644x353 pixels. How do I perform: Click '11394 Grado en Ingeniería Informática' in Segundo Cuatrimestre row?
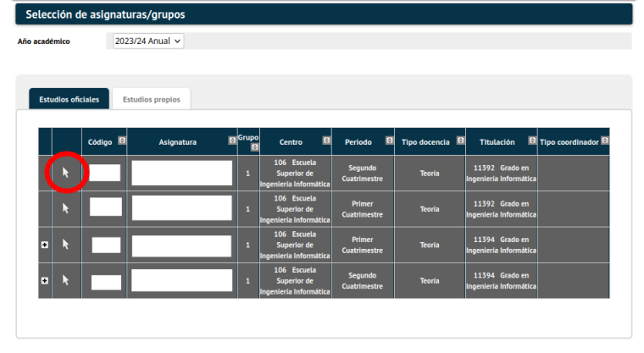(501, 281)
